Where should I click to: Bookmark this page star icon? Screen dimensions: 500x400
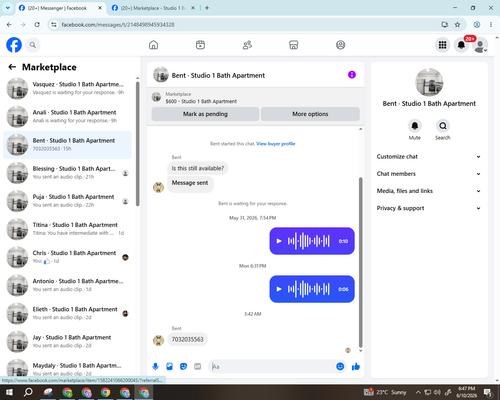coord(457,24)
